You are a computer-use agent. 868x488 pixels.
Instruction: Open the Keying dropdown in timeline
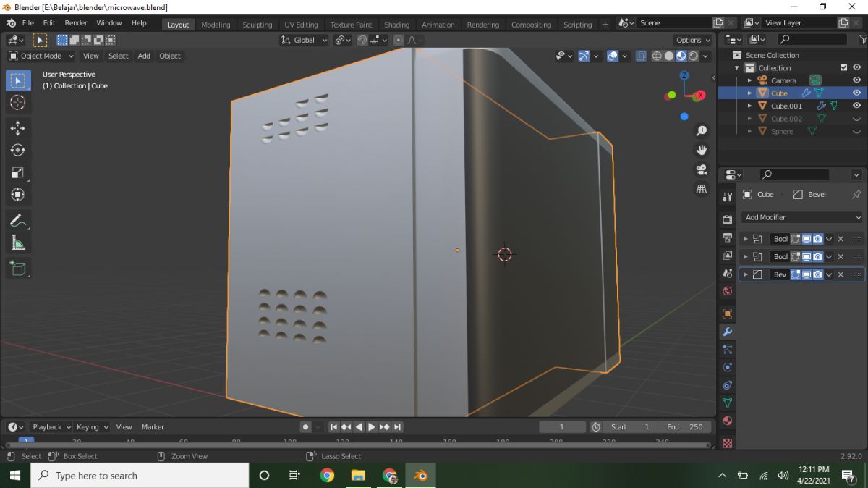[93, 427]
